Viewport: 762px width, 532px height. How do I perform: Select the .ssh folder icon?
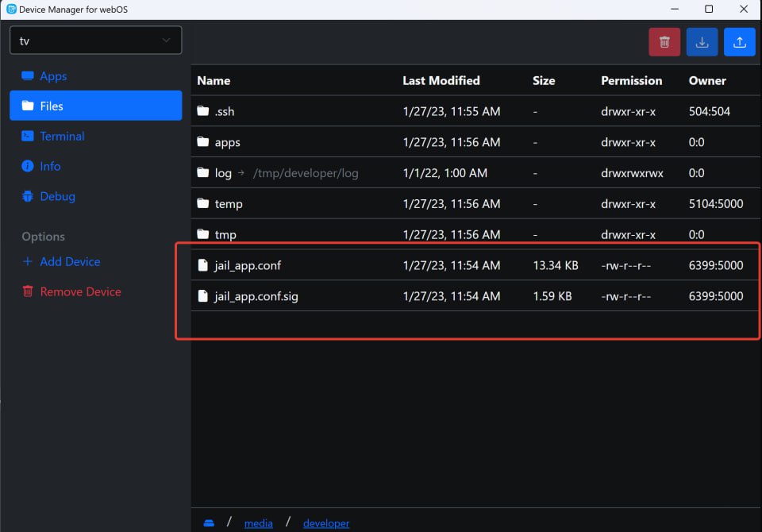(x=203, y=111)
